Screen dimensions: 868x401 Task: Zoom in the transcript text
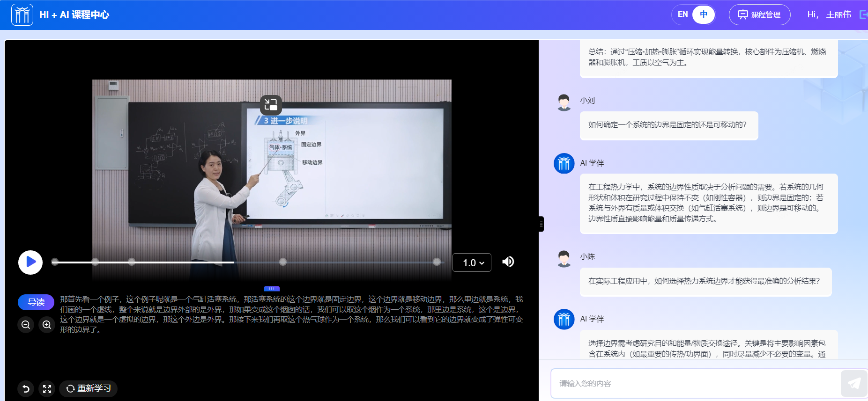point(47,324)
